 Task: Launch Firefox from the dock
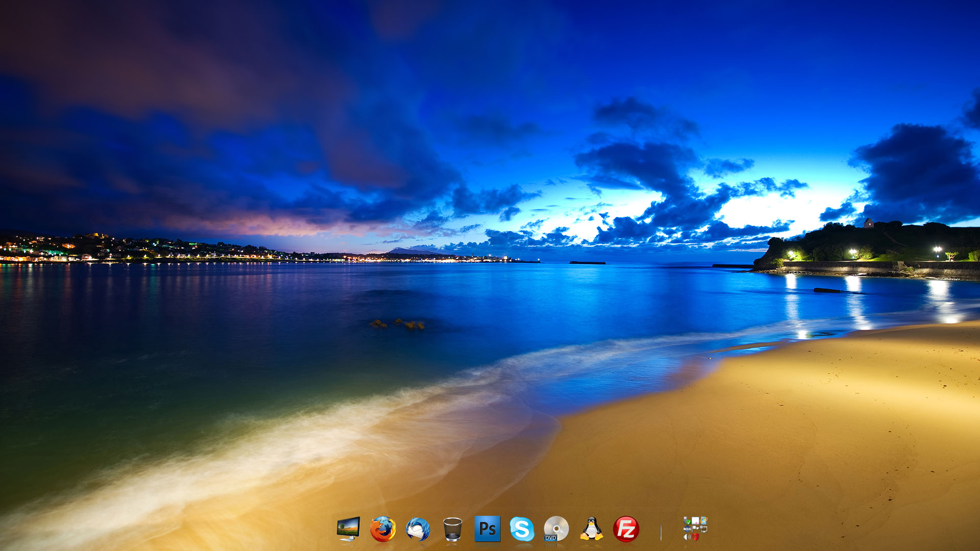(383, 529)
